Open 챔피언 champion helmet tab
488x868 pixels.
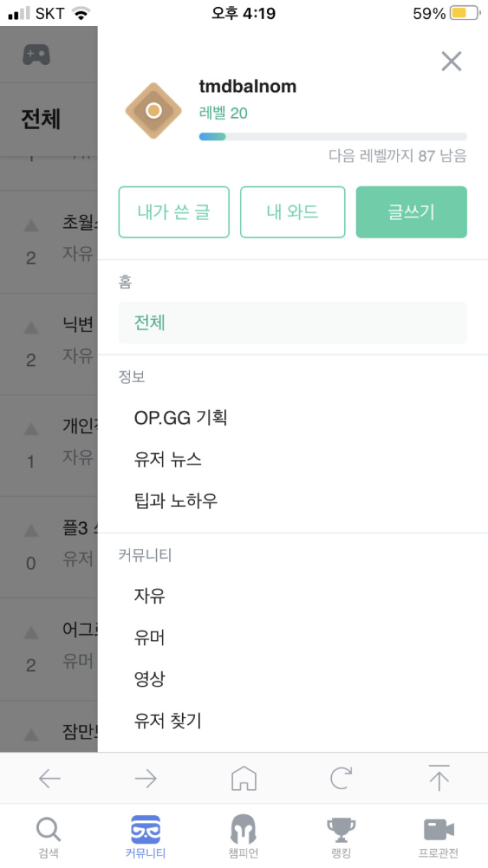[243, 837]
